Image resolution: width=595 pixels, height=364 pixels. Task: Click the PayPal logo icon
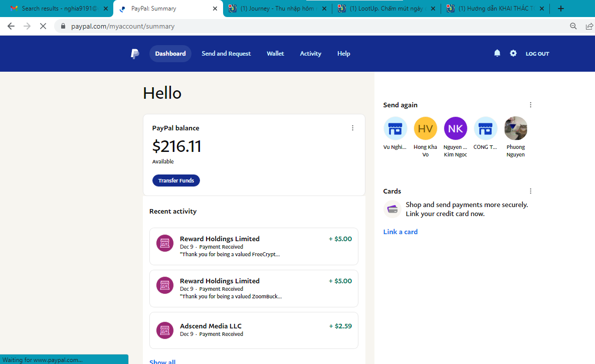pos(135,54)
